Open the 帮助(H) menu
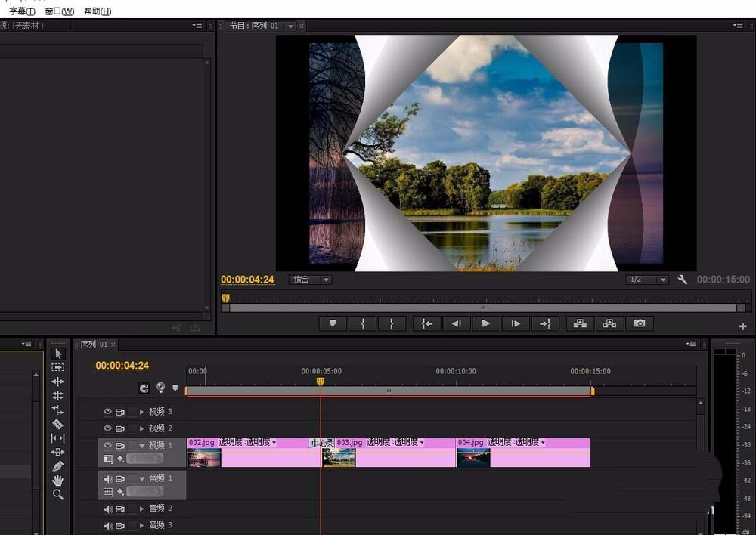Viewport: 756px width, 535px height. tap(98, 11)
